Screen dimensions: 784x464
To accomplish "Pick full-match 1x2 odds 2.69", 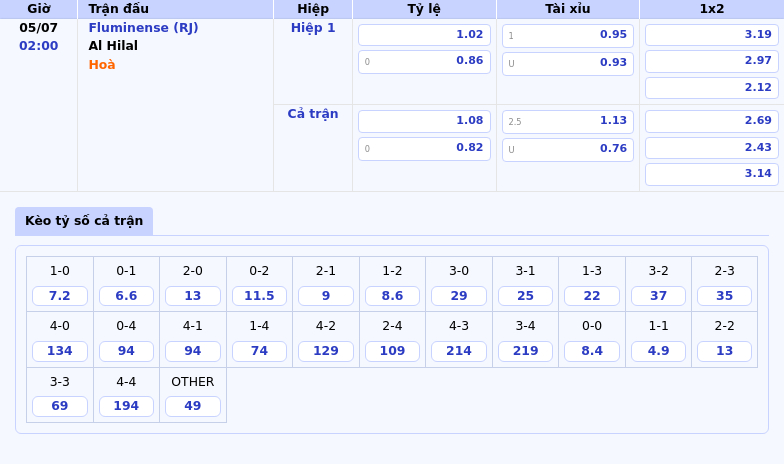I will pos(712,121).
